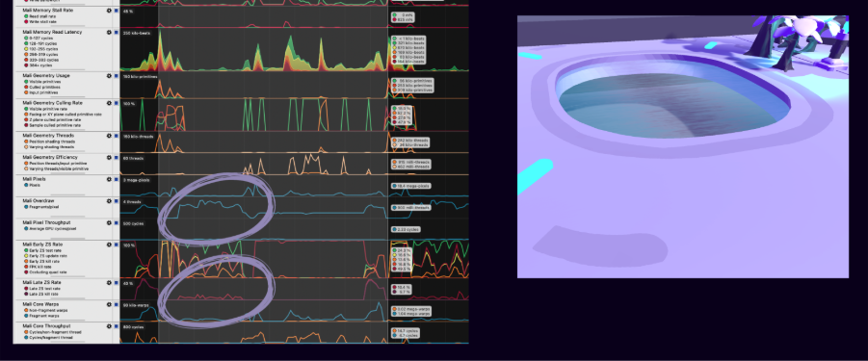Open settings gear for Mali Late ZS Rate
868x361 pixels.
[109, 282]
